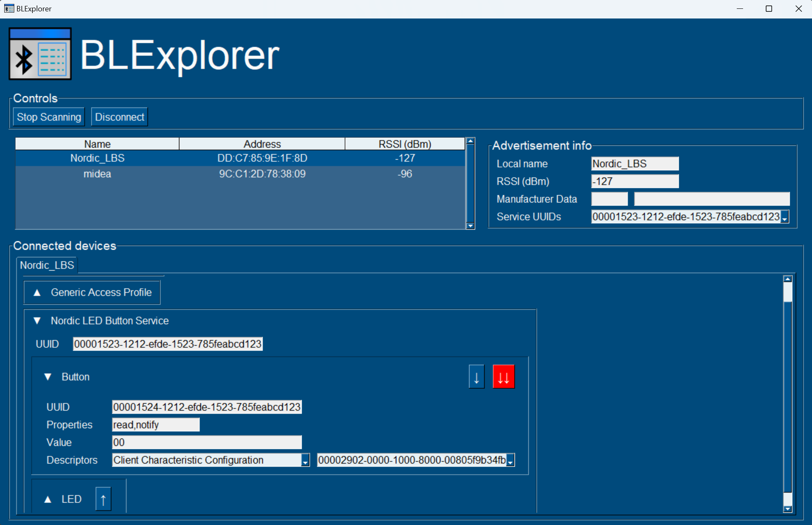Click the single down-arrow read icon
This screenshot has width=812, height=525.
(x=476, y=377)
